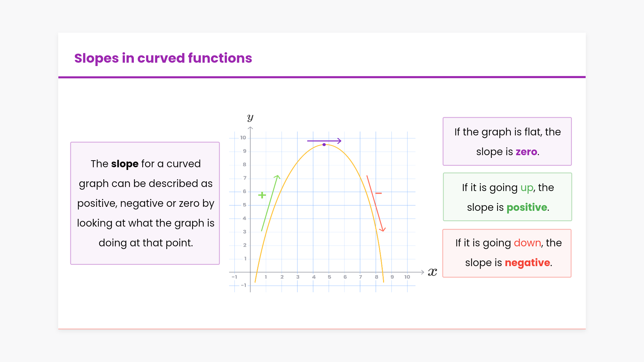
Task: Click the y axis label
Action: click(250, 117)
